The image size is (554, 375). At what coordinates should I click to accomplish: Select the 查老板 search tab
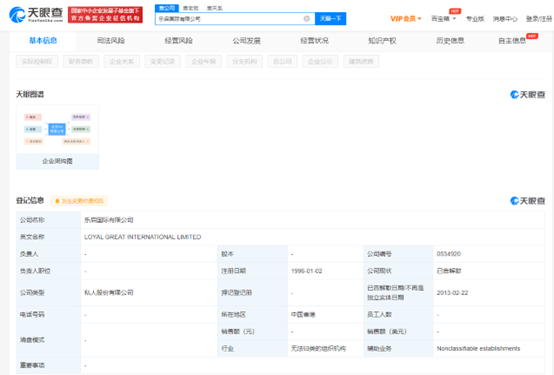(x=191, y=8)
